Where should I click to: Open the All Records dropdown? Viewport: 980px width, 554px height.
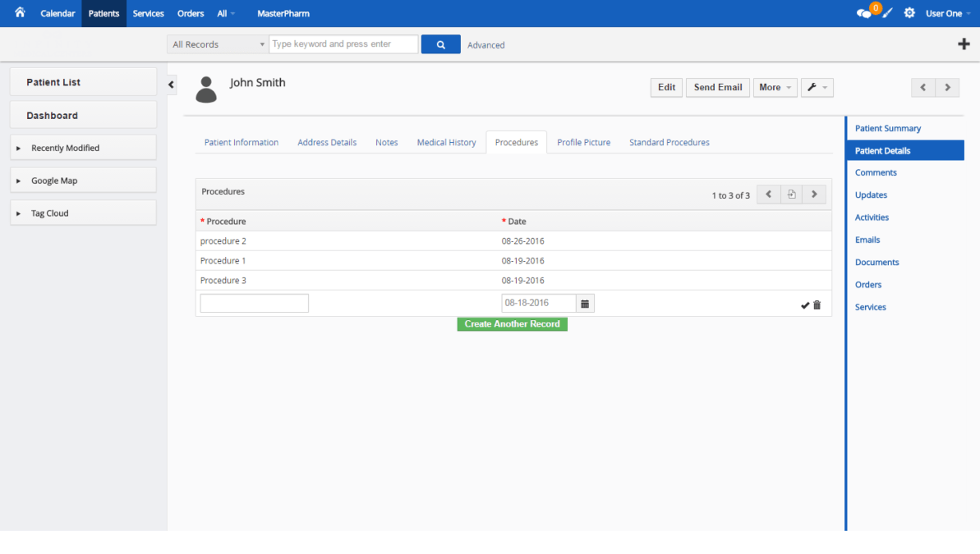pos(216,43)
